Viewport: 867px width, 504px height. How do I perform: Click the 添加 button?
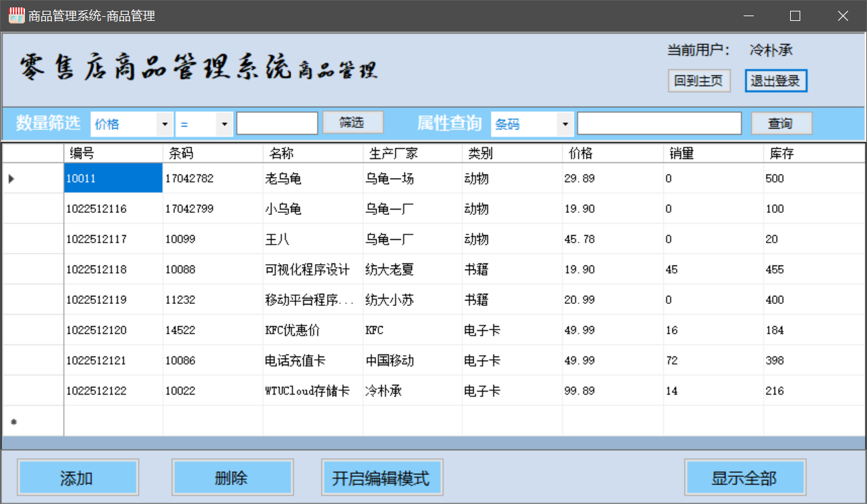77,478
